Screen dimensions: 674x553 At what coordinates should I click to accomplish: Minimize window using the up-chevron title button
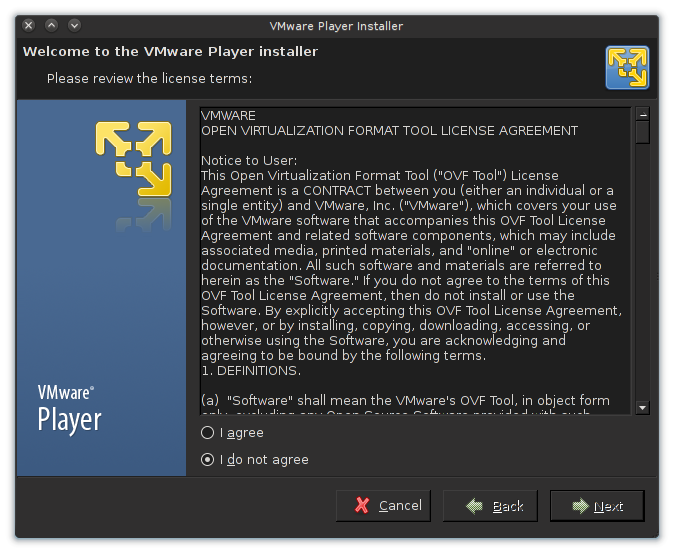[x=52, y=25]
